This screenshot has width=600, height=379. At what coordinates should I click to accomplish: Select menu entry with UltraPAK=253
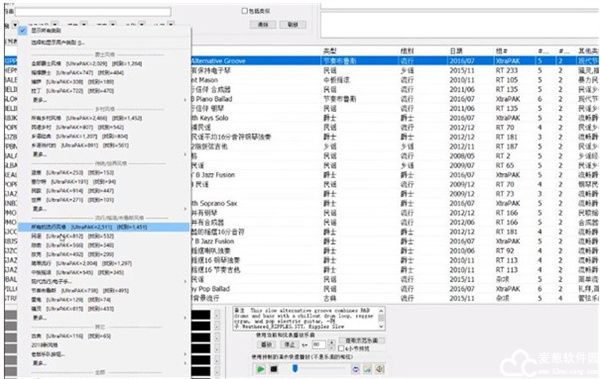104,173
